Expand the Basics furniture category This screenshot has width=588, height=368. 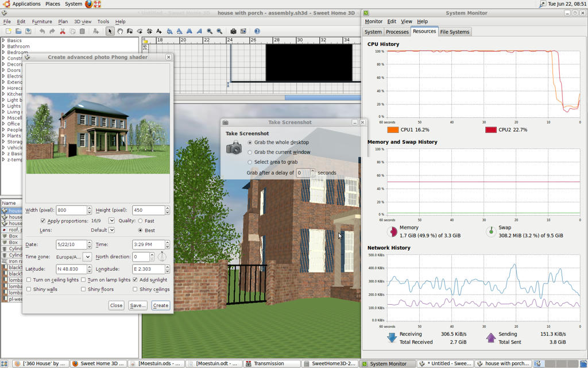click(x=3, y=40)
